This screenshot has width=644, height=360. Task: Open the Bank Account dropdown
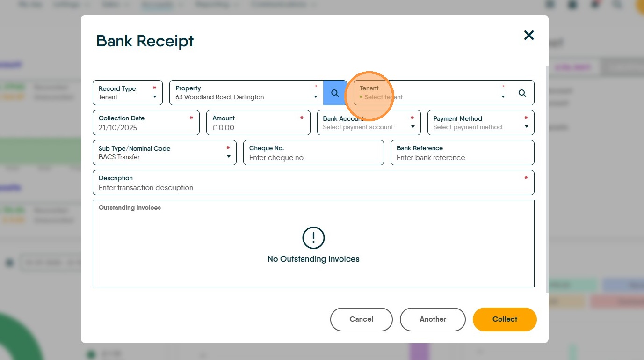[369, 123]
